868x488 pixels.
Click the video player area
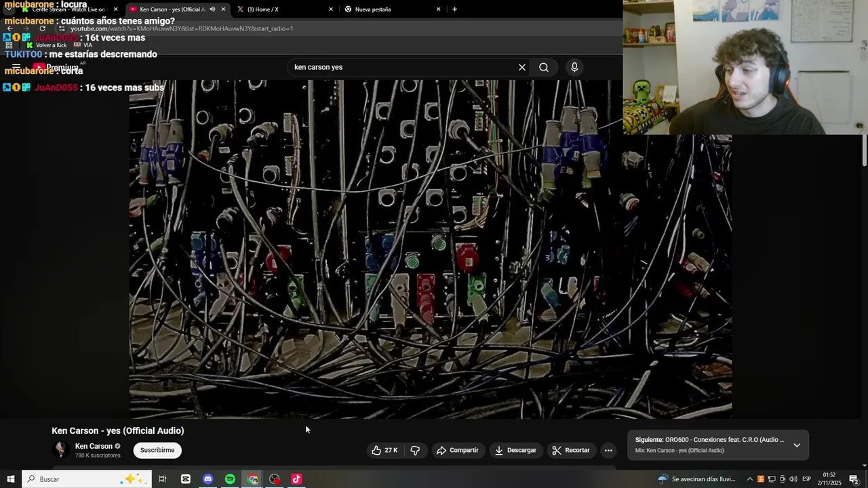(430, 249)
